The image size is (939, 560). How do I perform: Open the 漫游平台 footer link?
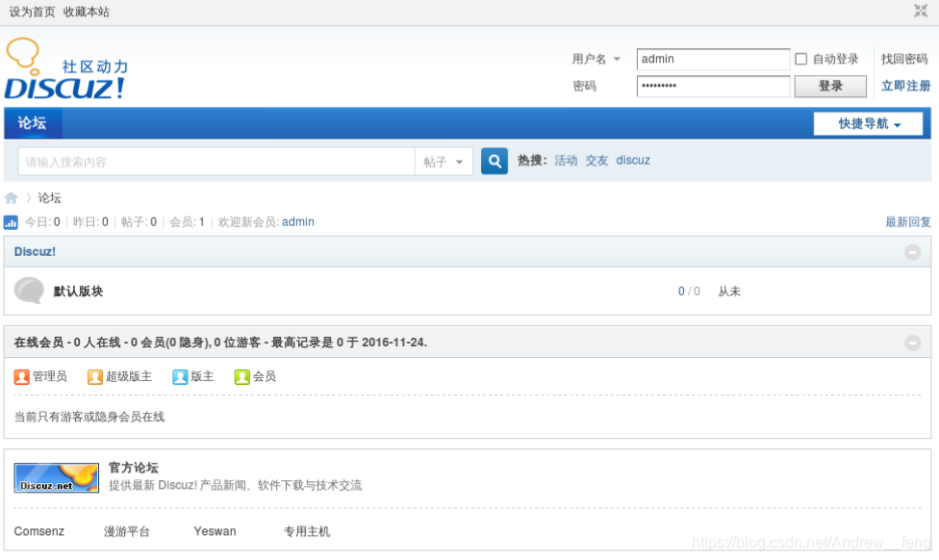[127, 532]
